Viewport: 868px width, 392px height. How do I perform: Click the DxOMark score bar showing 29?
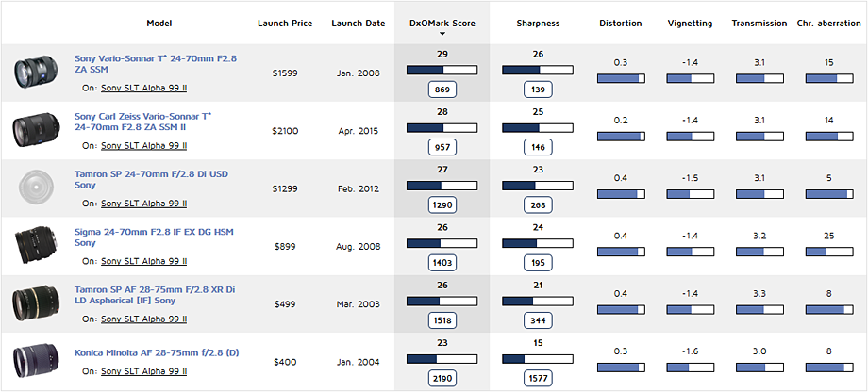point(442,70)
